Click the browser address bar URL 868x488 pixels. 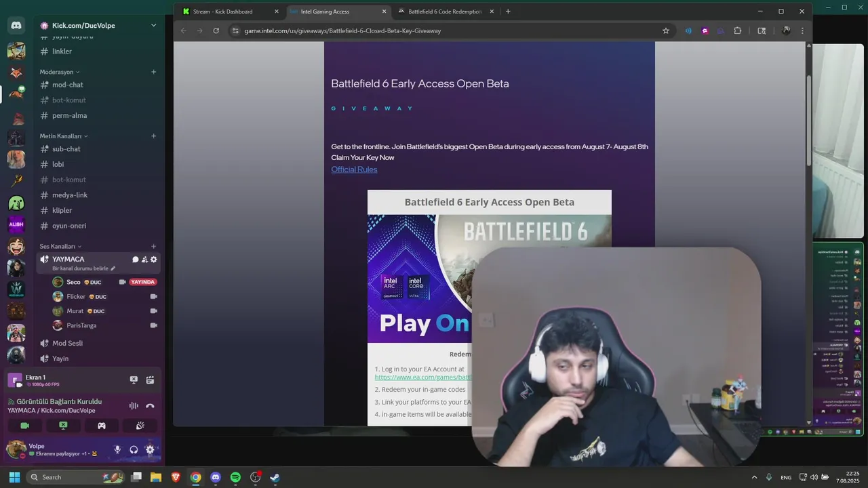click(342, 30)
